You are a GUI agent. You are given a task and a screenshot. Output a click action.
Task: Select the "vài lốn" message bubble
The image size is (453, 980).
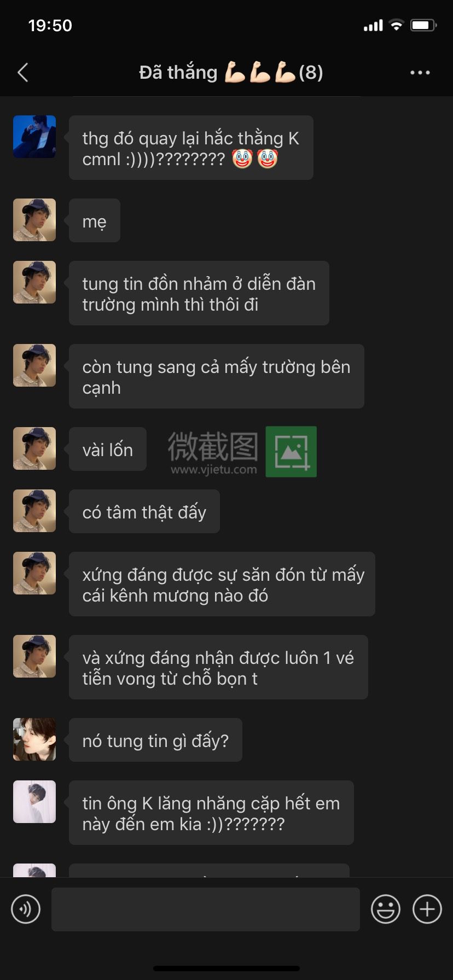108,449
